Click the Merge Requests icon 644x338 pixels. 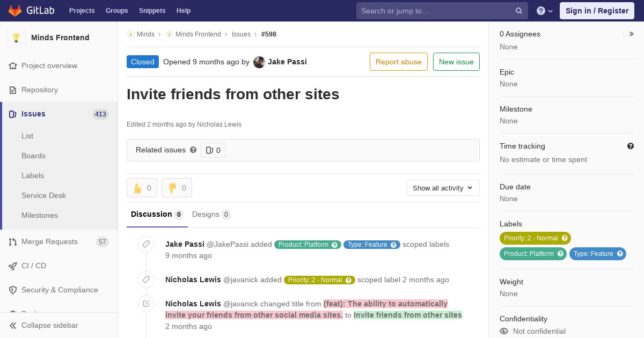(13, 242)
